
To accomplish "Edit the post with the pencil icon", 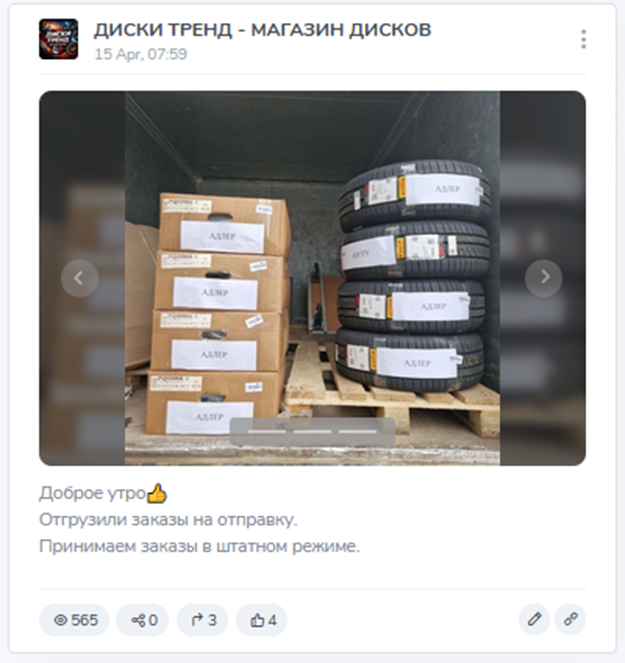I will click(534, 619).
